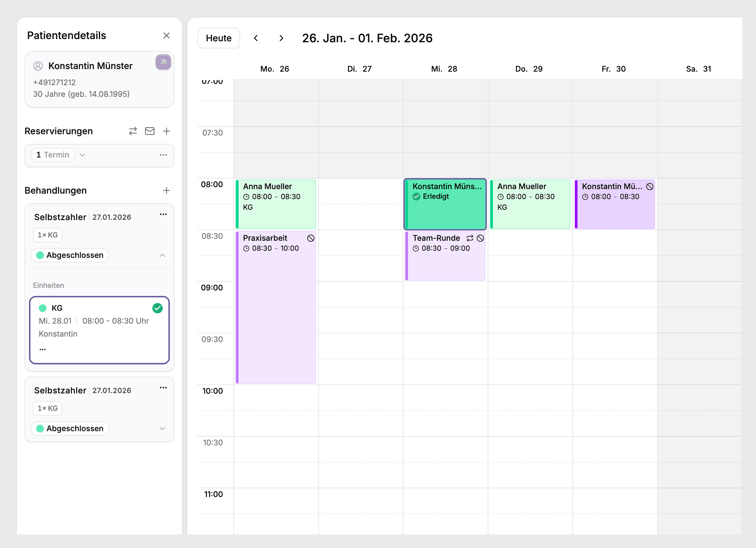Expand the second Selbstzahler treatment chevron

(162, 428)
